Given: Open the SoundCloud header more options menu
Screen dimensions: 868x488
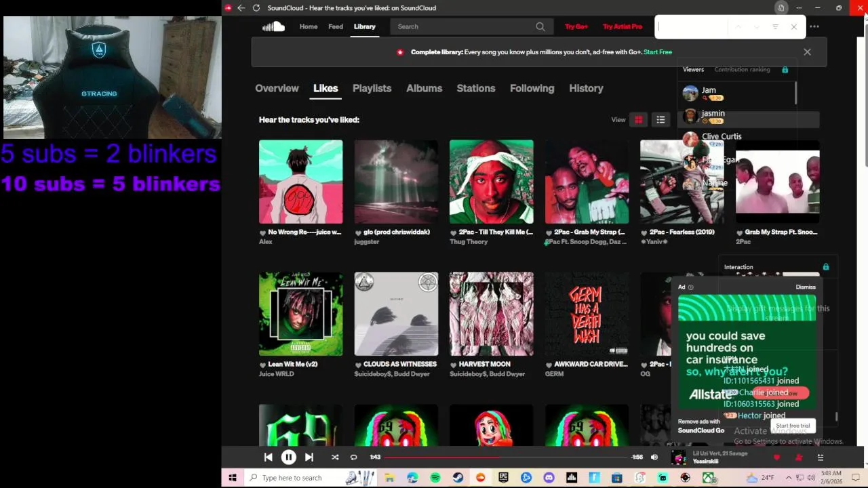Looking at the screenshot, I should (814, 26).
